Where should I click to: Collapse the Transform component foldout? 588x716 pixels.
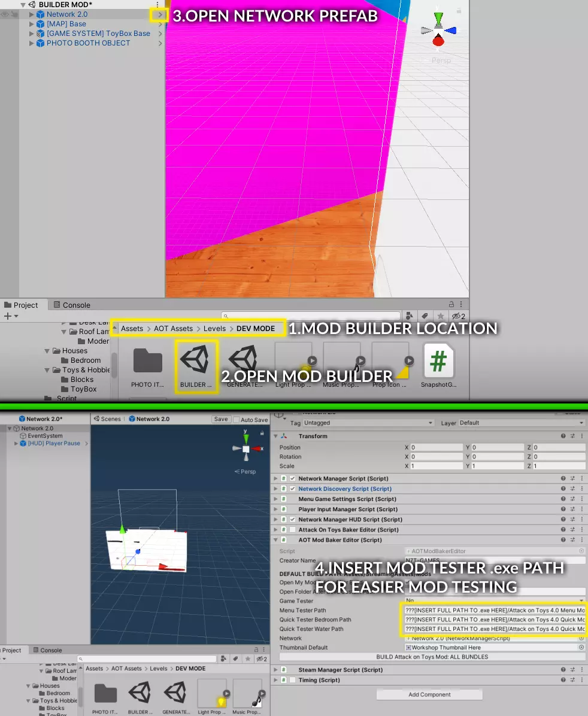click(x=275, y=436)
